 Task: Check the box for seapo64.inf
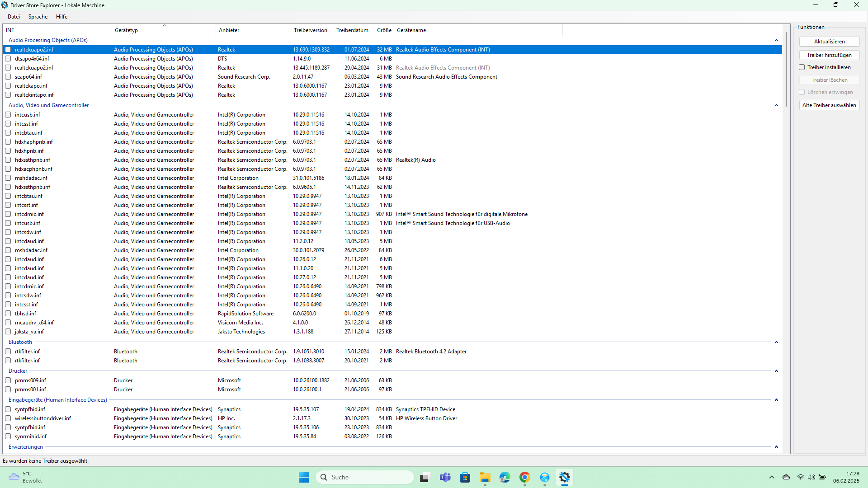[8, 77]
